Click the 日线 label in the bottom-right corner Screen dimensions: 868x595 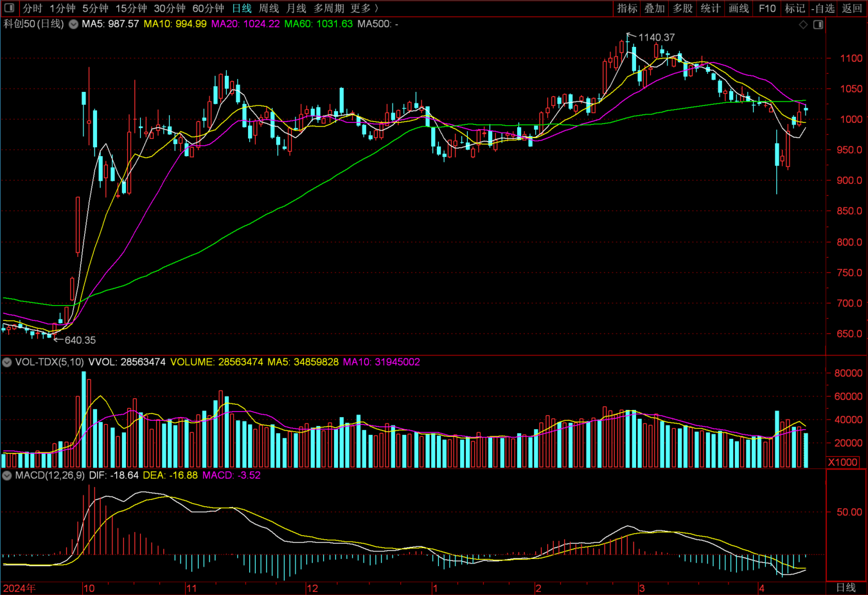[x=846, y=588]
